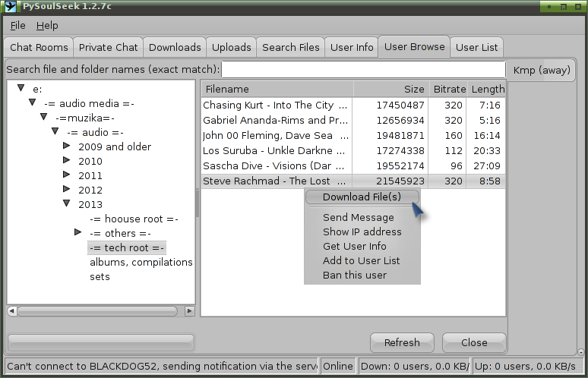This screenshot has height=378, width=588.
Task: Click the Refresh button
Action: point(402,342)
